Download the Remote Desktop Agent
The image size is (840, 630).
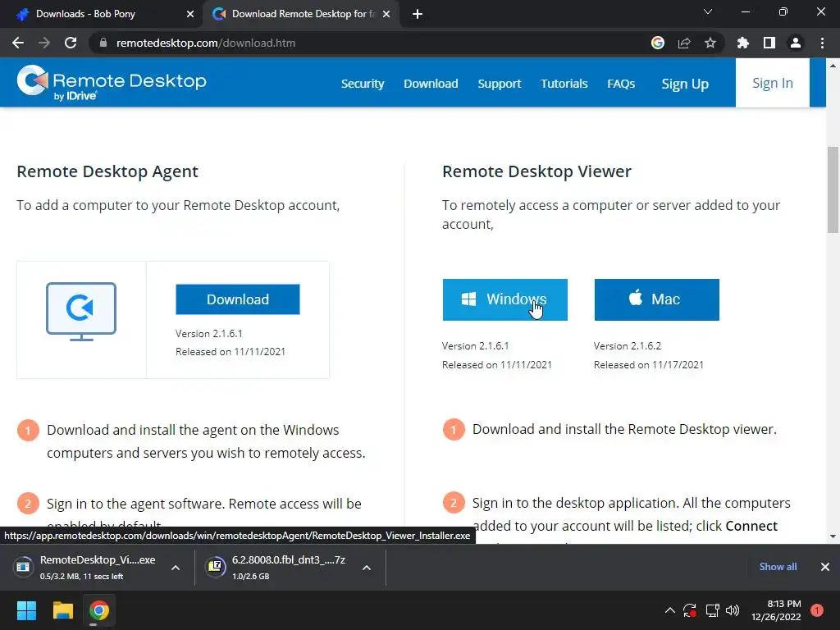tap(238, 299)
